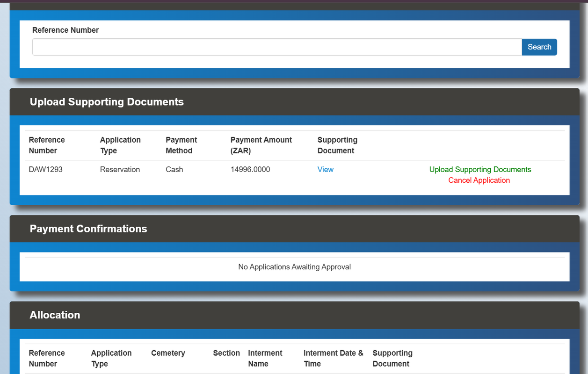Screen dimensions: 588x374
Task: Click Section column header in Allocation table
Action: [x=226, y=353]
